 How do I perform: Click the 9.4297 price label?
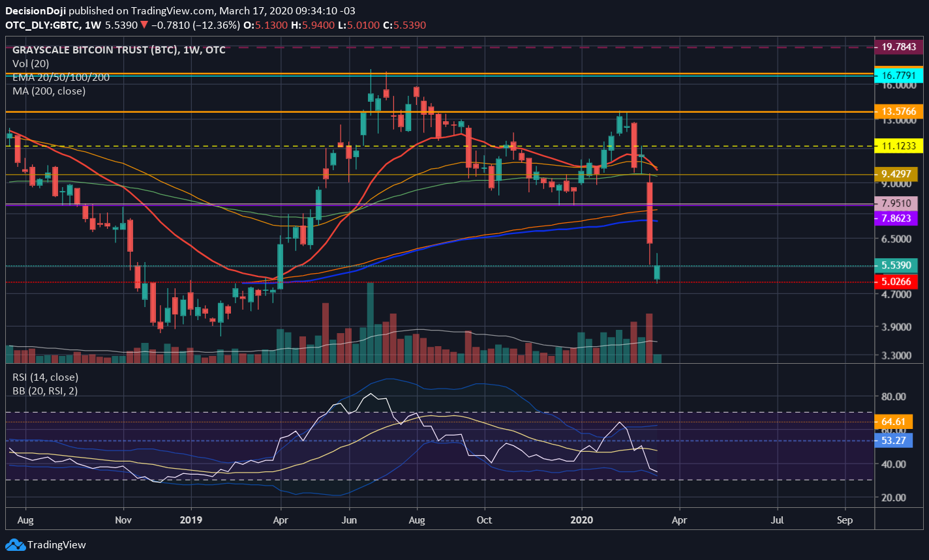click(x=896, y=174)
